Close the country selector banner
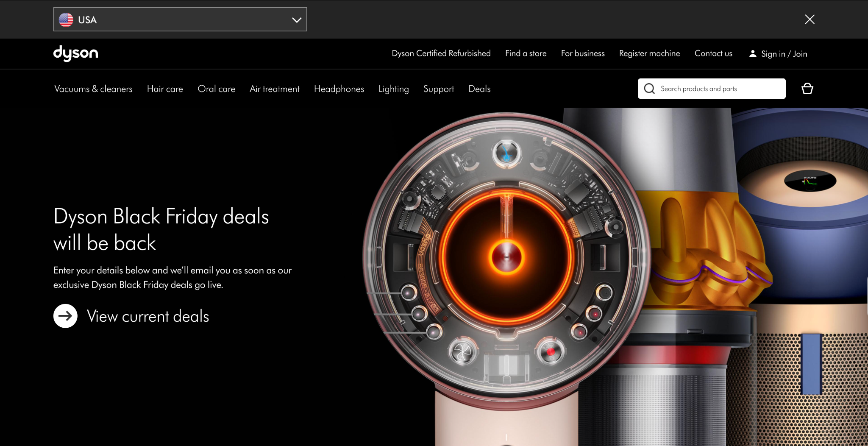The image size is (868, 446). point(810,20)
